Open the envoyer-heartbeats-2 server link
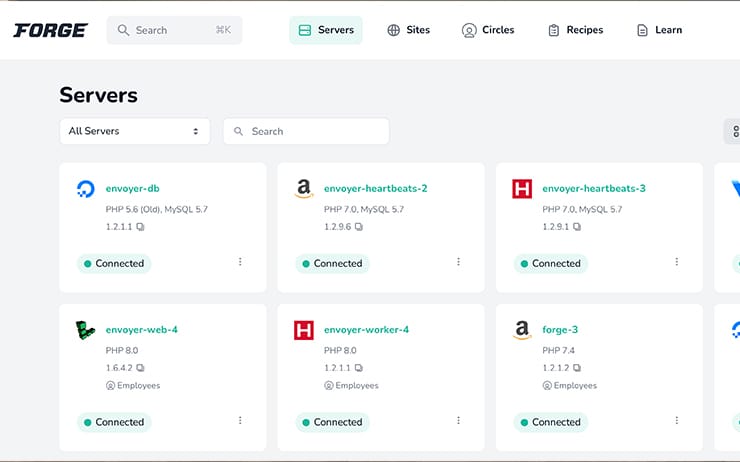This screenshot has height=462, width=740. click(376, 188)
